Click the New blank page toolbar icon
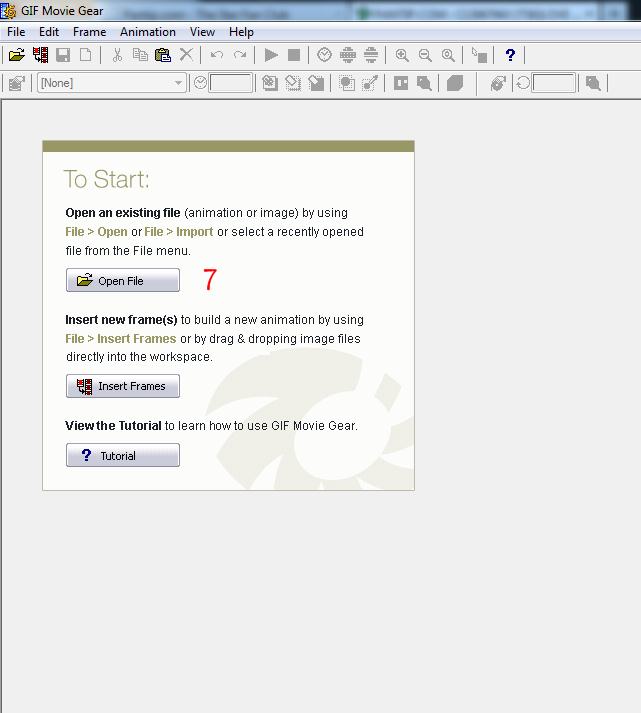Viewport: 641px width, 713px height. click(x=85, y=55)
